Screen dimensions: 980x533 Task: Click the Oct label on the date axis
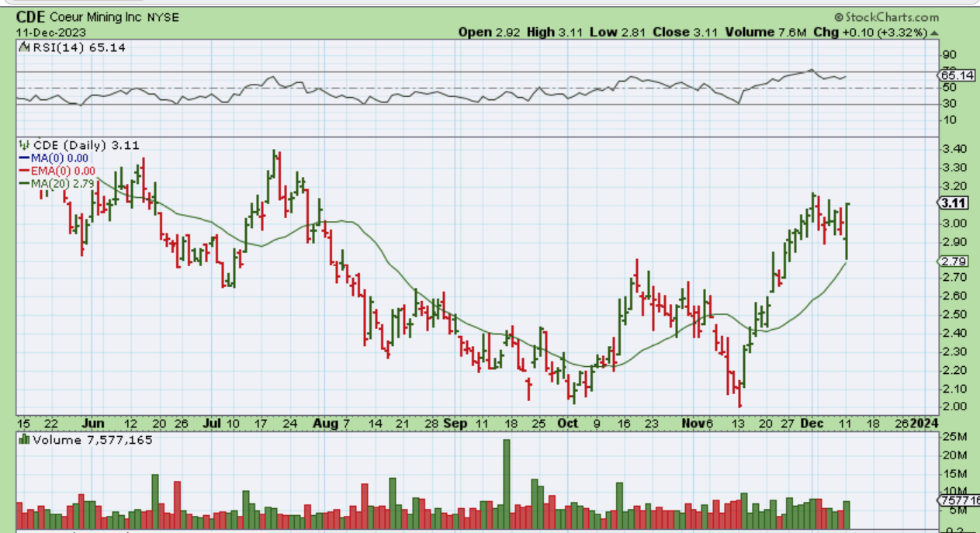coord(569,424)
